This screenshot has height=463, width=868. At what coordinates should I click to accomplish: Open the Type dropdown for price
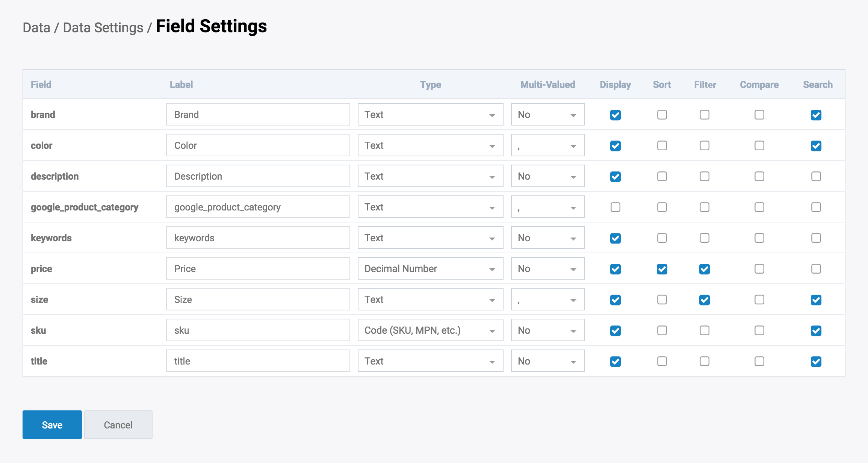pyautogui.click(x=430, y=269)
